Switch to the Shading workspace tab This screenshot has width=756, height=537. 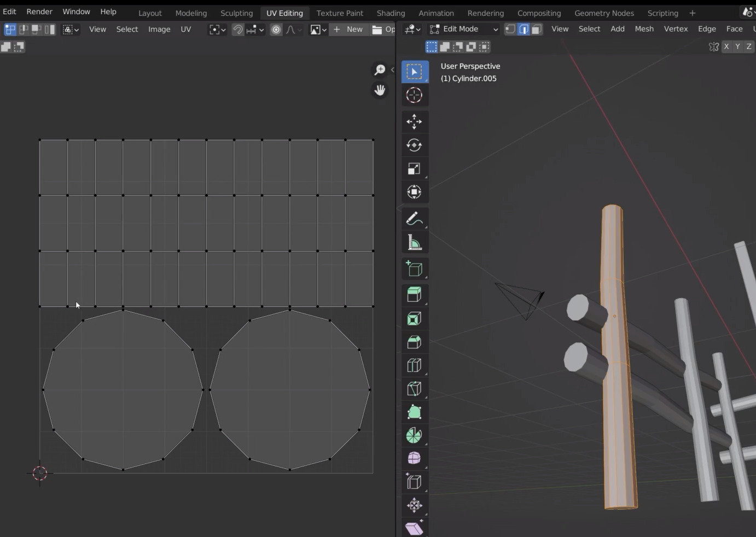(391, 13)
